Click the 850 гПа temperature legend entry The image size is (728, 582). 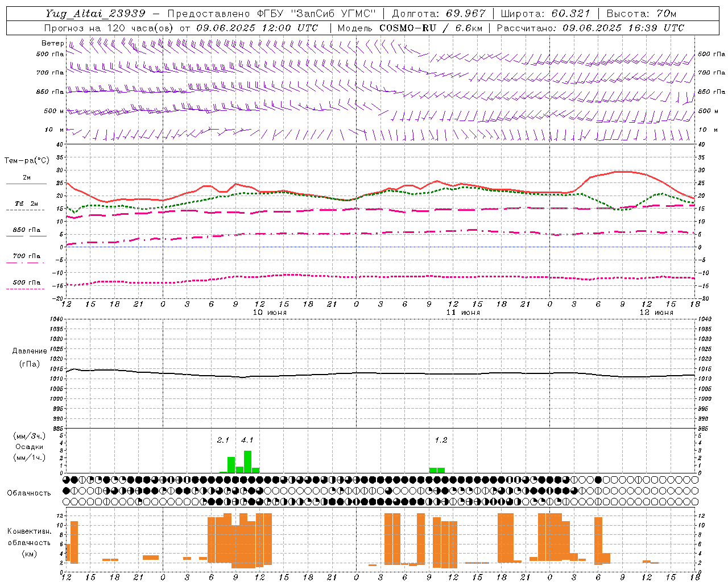26,230
